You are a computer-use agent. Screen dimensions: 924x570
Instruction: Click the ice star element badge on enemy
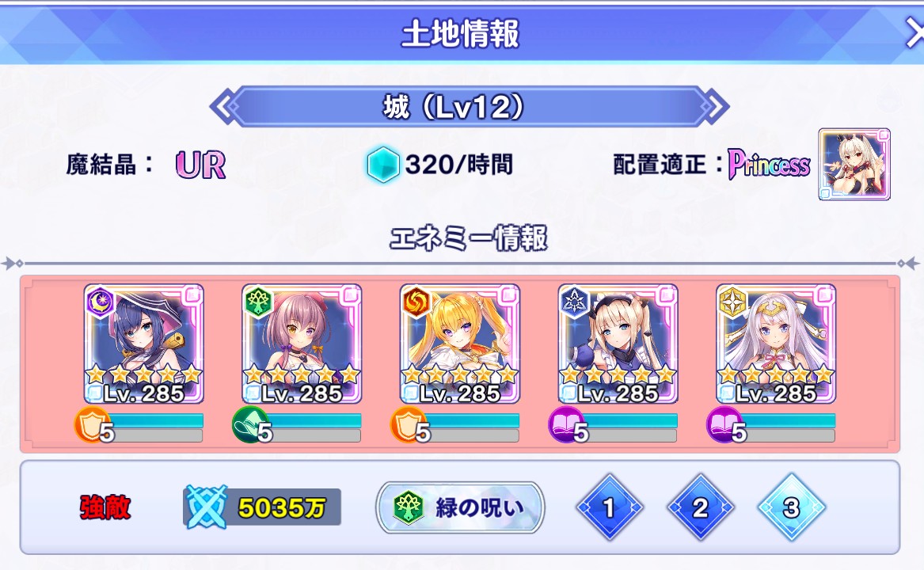[574, 302]
